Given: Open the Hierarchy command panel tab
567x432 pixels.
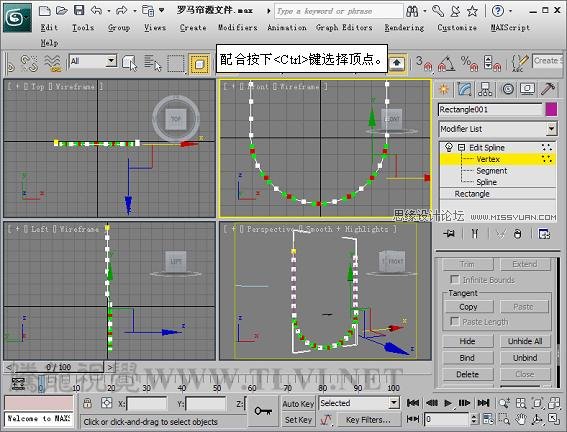Looking at the screenshot, I should [485, 89].
